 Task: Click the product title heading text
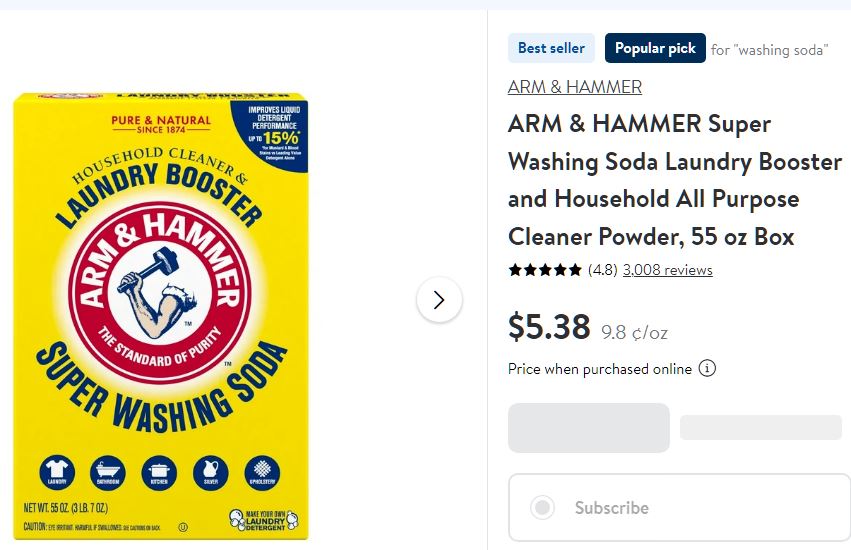point(675,180)
